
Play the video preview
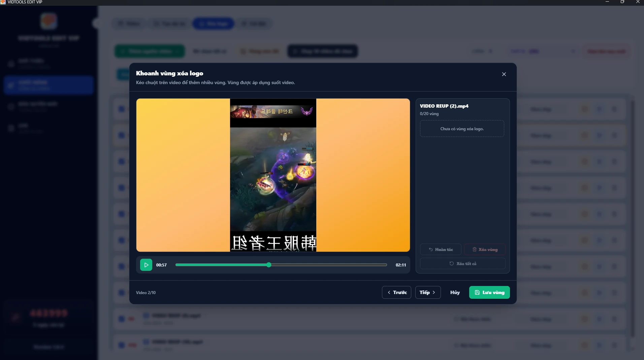[146, 265]
